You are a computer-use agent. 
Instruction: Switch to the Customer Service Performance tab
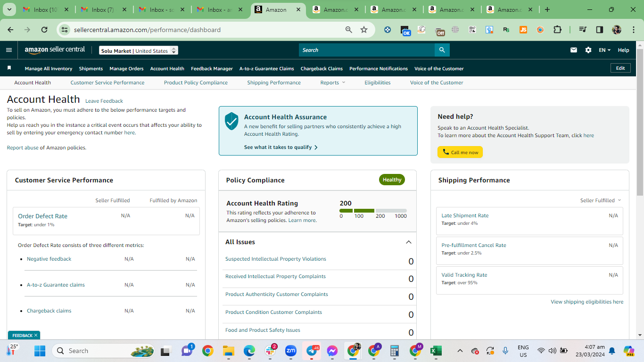click(107, 82)
